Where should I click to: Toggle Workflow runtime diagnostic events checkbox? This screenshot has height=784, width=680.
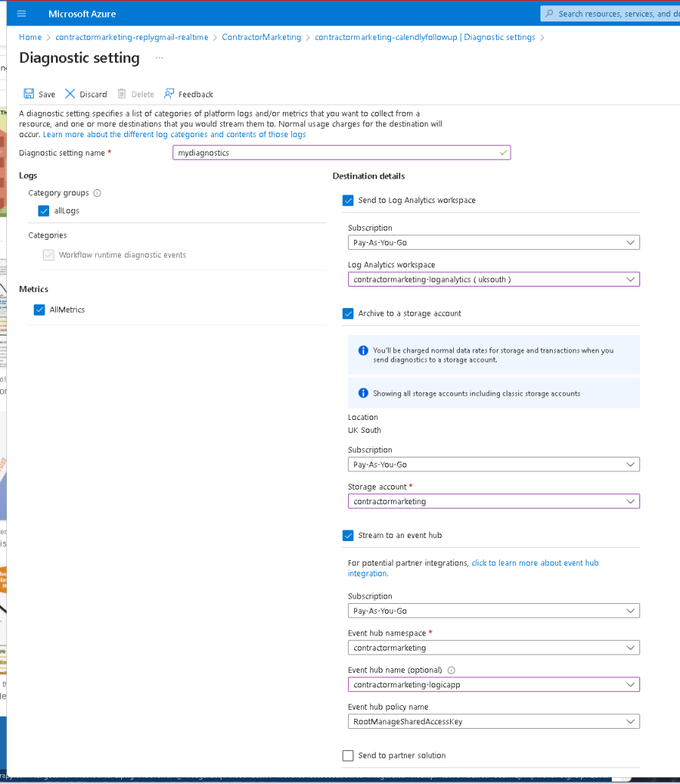(48, 255)
